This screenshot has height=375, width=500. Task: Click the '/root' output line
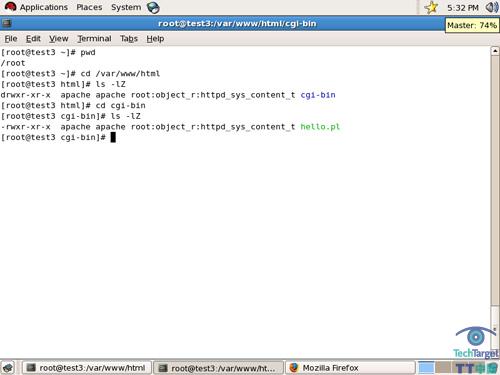[13, 63]
